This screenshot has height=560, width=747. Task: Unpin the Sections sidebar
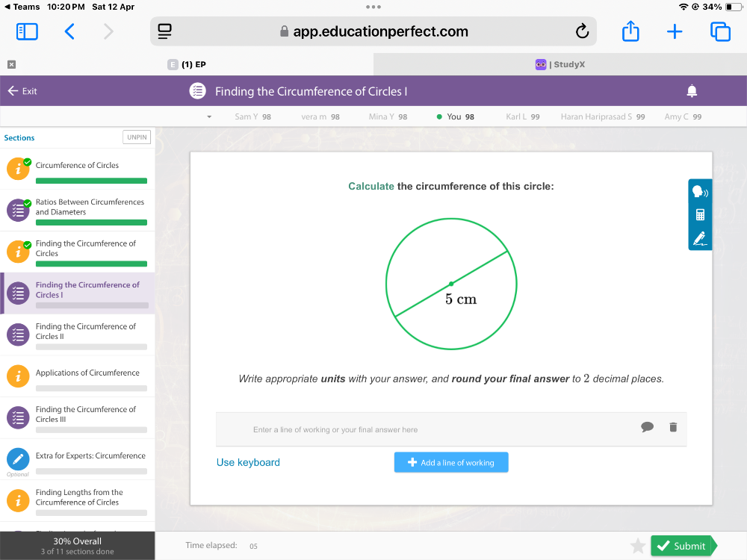[137, 137]
